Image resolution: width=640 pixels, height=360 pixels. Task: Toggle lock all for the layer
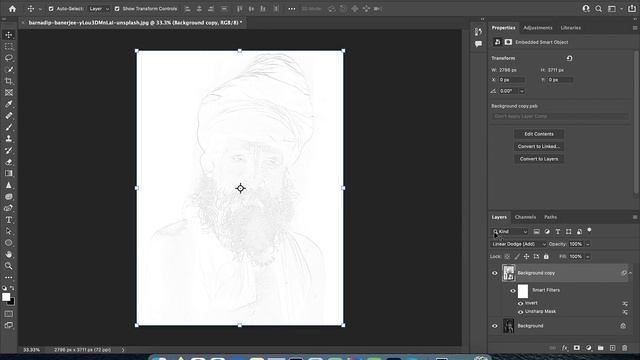pos(546,256)
